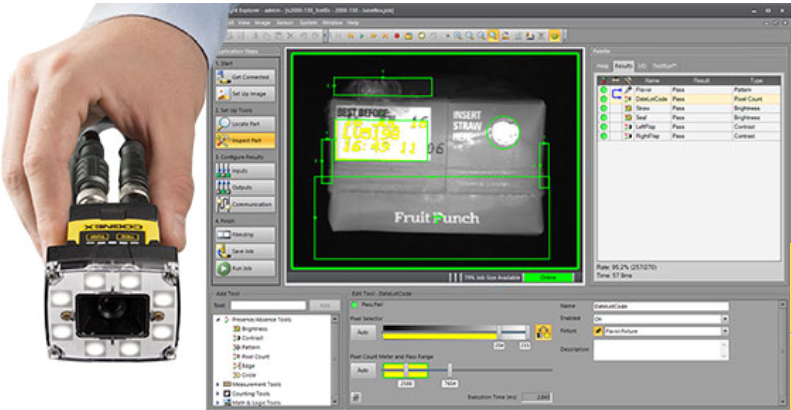
Task: Click the Auto button under Pixel Selector
Action: pos(363,332)
